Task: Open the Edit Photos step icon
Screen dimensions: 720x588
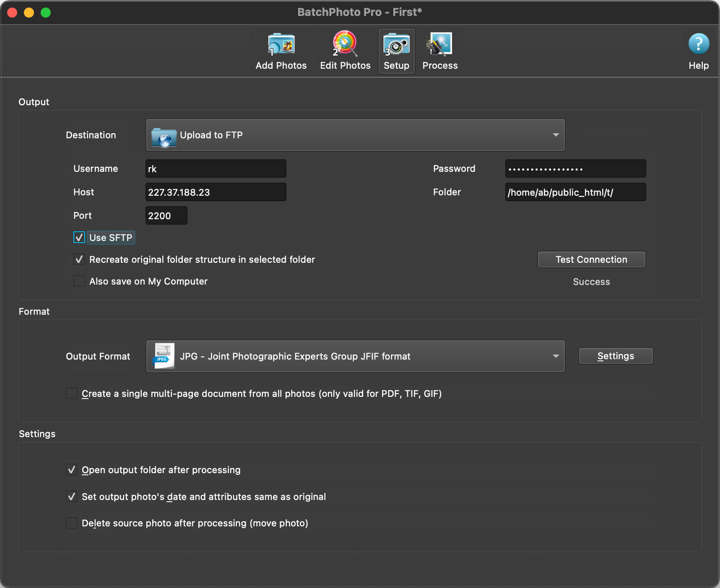Action: point(345,44)
